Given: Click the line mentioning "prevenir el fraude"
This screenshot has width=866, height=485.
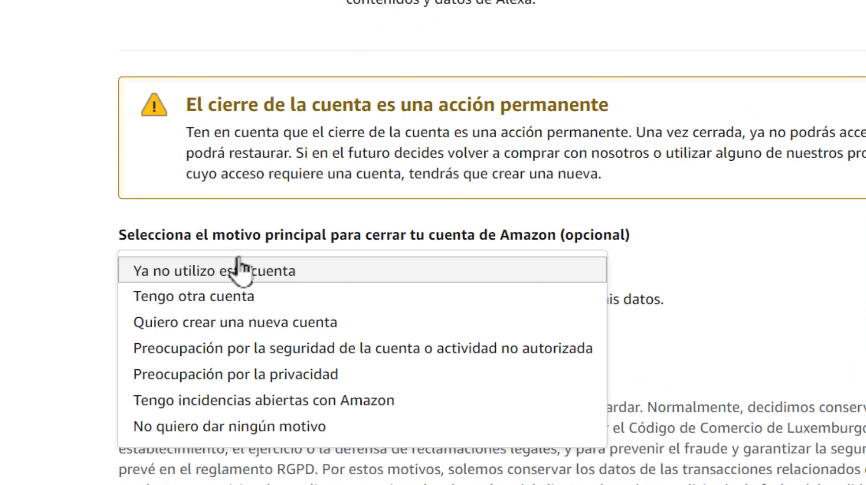Looking at the screenshot, I should click(x=700, y=449).
